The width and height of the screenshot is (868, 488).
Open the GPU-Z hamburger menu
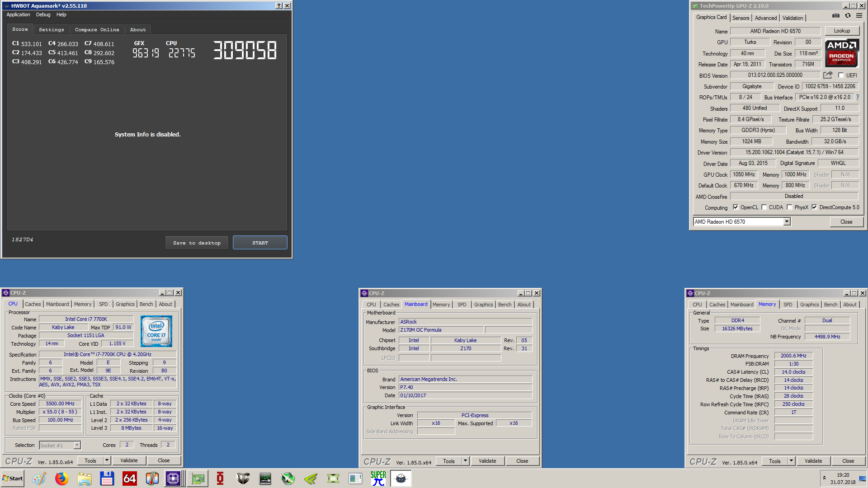tap(859, 15)
